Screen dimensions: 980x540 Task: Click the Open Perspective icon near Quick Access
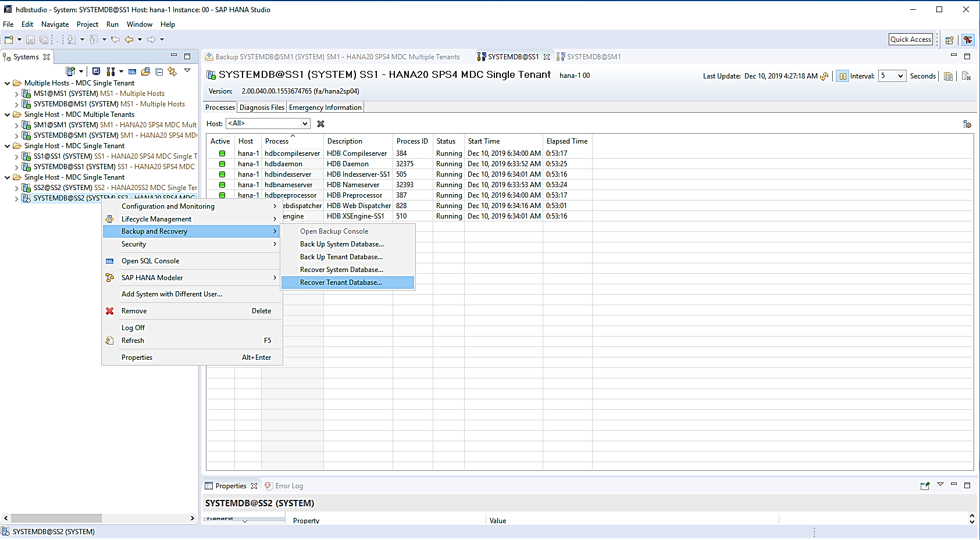pos(949,40)
